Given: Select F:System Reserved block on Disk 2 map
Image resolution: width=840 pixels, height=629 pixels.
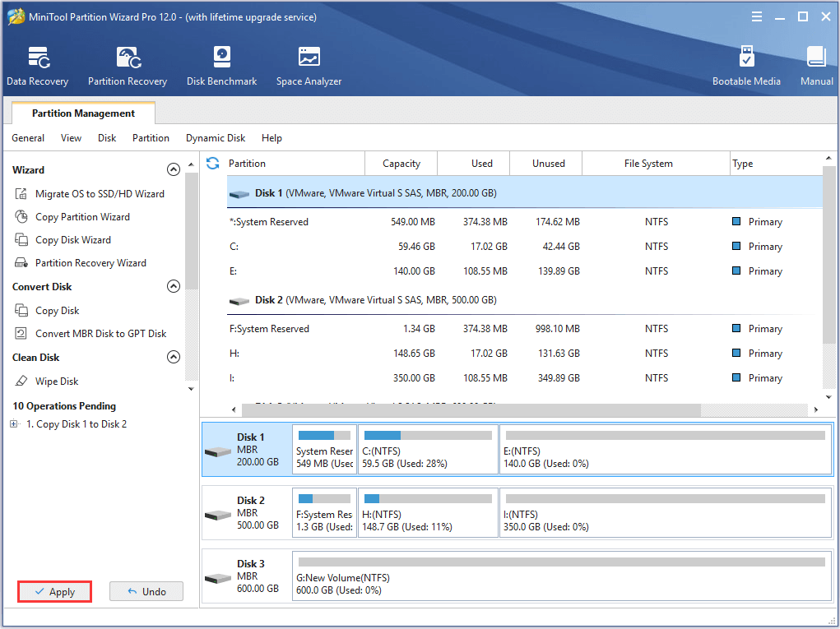Looking at the screenshot, I should point(325,513).
